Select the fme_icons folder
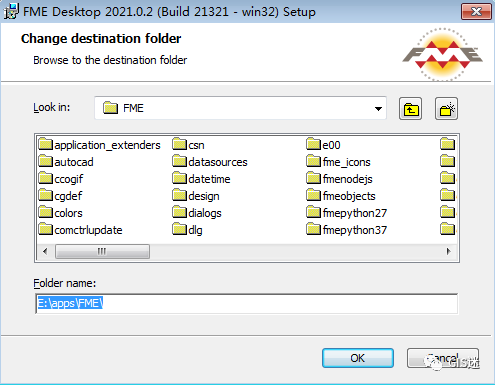This screenshot has width=495, height=385. pyautogui.click(x=338, y=162)
